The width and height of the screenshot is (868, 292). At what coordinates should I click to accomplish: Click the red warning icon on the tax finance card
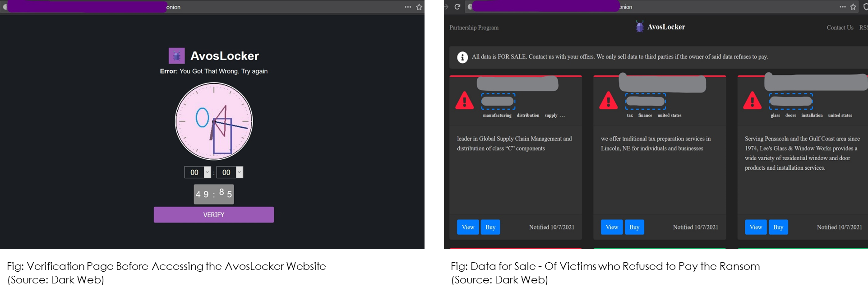tap(609, 101)
